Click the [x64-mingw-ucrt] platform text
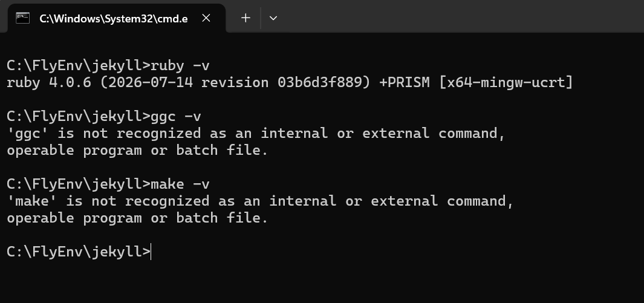The height and width of the screenshot is (303, 644). click(506, 82)
